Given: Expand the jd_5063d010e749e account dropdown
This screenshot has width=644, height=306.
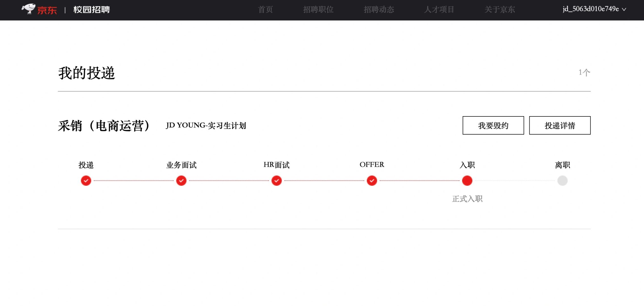Looking at the screenshot, I should coord(594,9).
